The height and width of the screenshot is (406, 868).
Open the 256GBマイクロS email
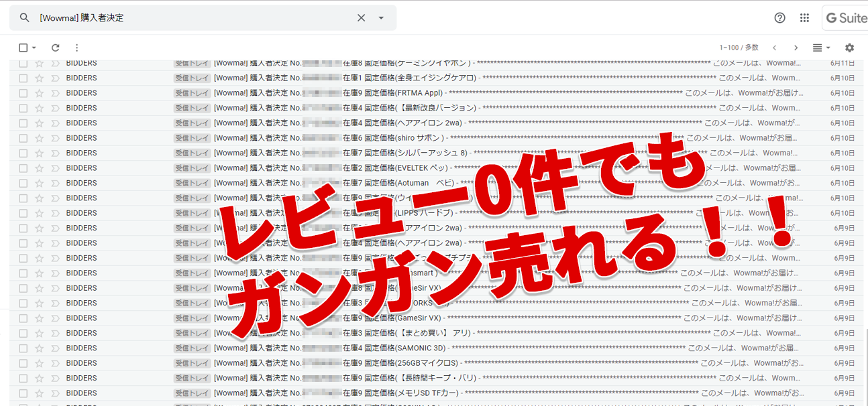click(436, 363)
